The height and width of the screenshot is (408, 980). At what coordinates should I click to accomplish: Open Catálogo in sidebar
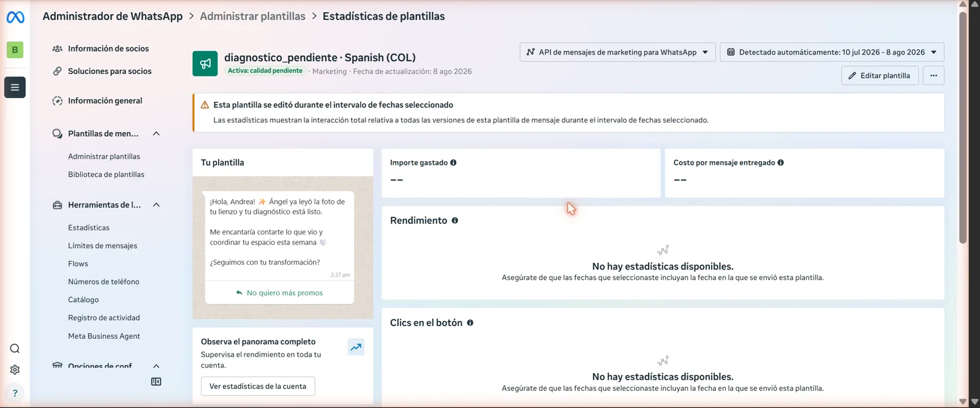click(x=83, y=300)
